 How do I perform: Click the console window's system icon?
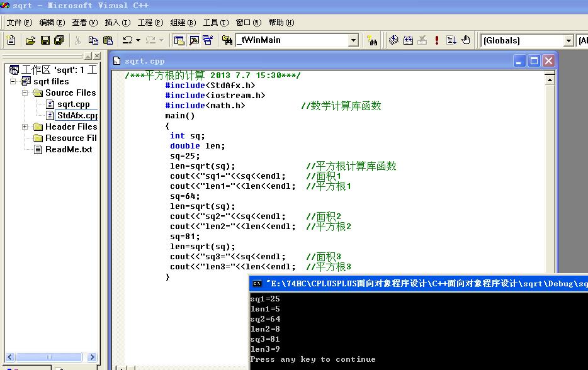[257, 284]
